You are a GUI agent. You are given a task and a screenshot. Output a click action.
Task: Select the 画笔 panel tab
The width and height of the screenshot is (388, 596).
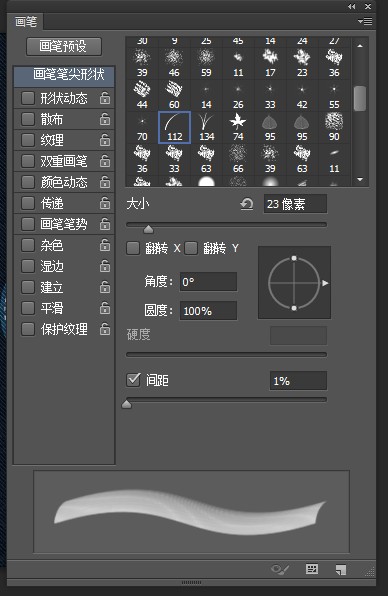26,22
